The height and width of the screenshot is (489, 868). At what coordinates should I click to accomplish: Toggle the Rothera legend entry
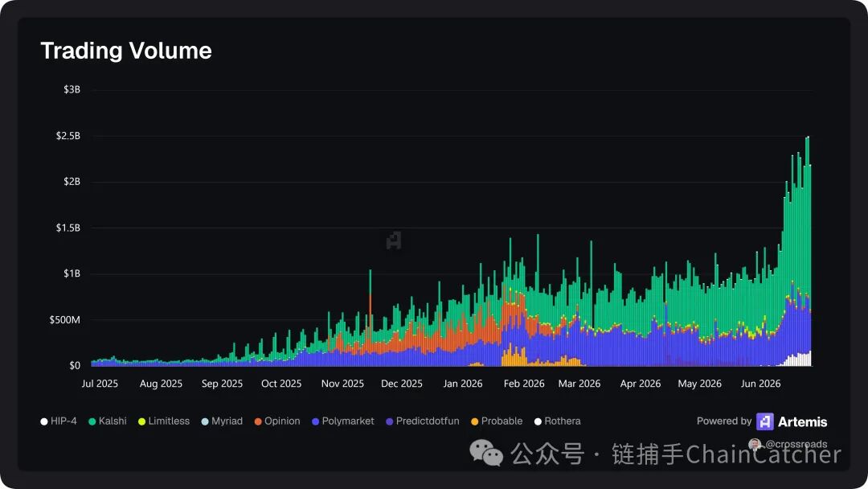pyautogui.click(x=558, y=421)
